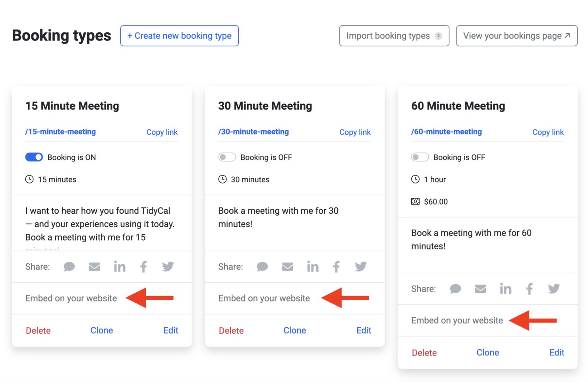Share 60 Minute Meeting via chat message icon
588x392 pixels.
point(455,289)
